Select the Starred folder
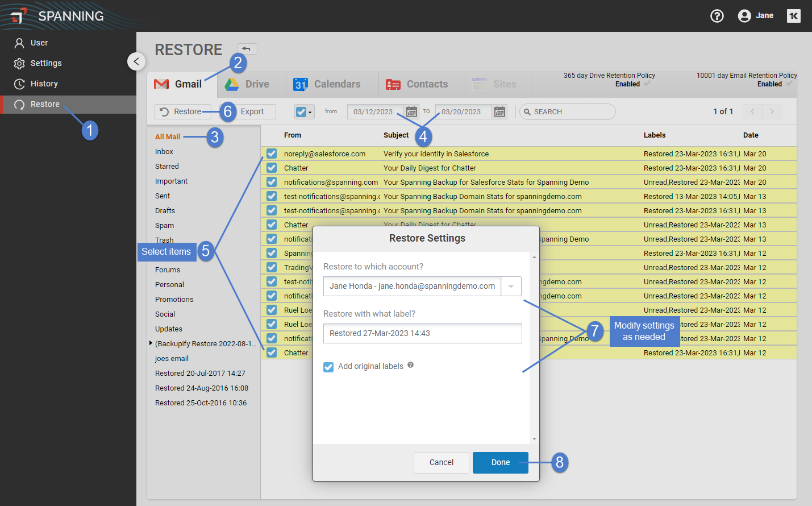The width and height of the screenshot is (812, 506). click(x=167, y=166)
